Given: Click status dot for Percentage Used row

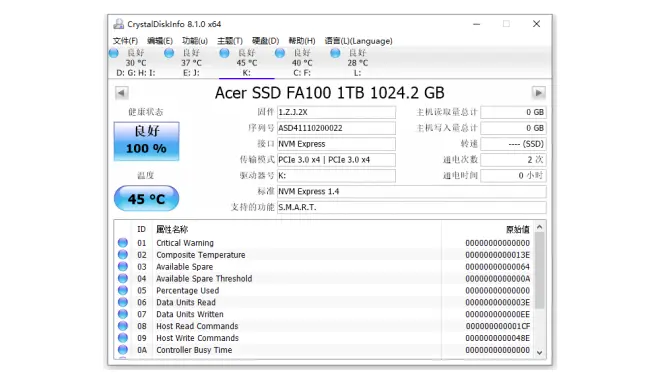Looking at the screenshot, I should coord(122,290).
